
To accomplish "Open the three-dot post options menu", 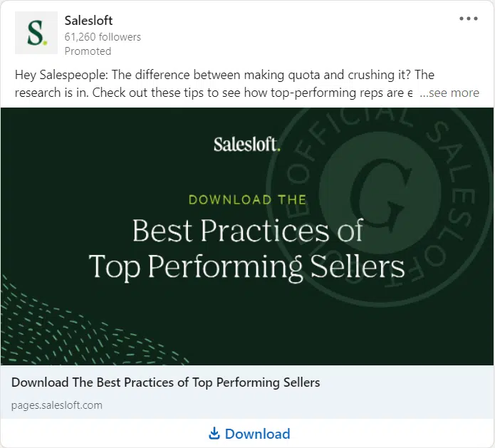I will (469, 19).
